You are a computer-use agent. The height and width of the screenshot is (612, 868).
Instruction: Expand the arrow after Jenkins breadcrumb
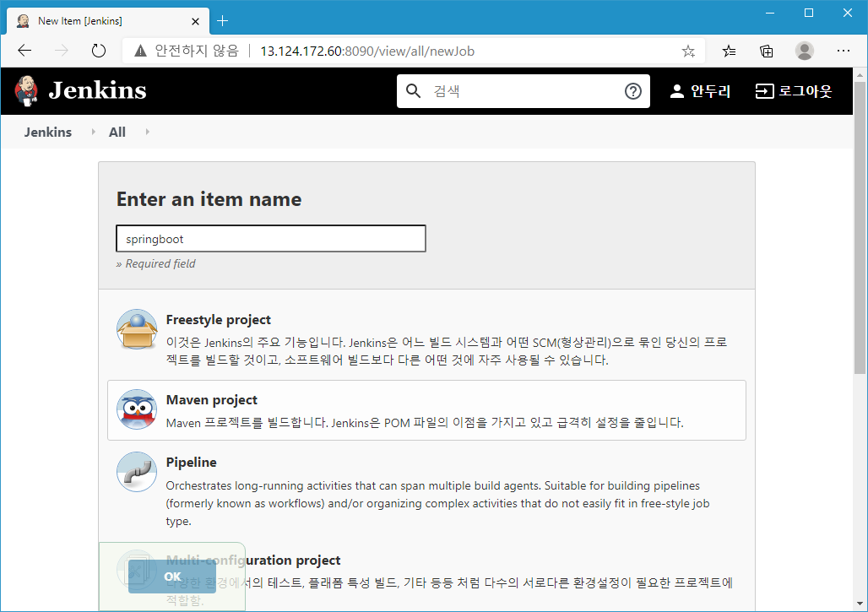point(93,132)
